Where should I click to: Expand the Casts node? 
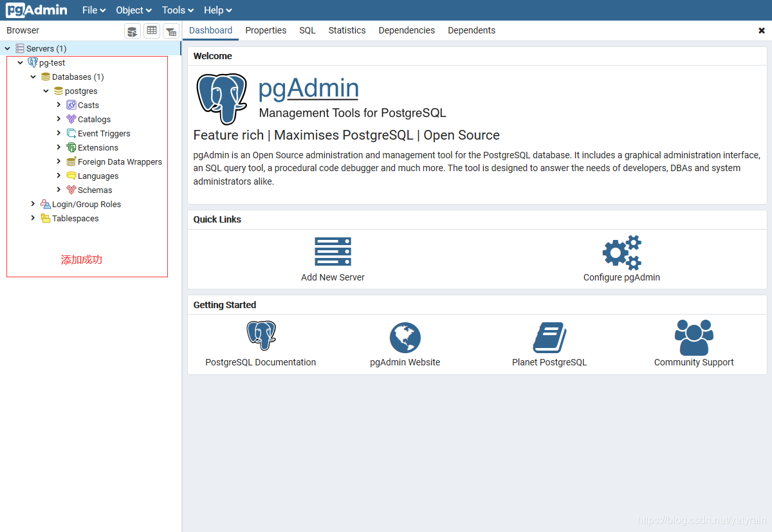[59, 105]
